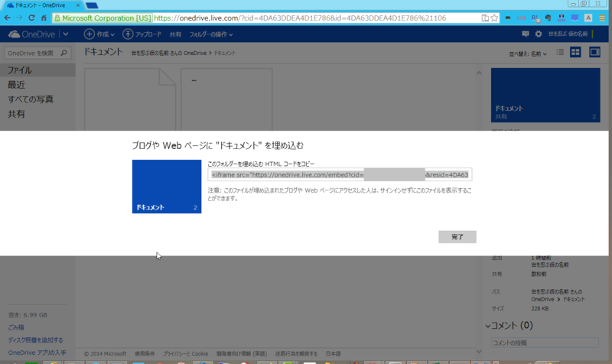Open the OneDrive messages icon in the header
Image resolution: width=612 pixels, height=364 pixels.
pyautogui.click(x=526, y=34)
